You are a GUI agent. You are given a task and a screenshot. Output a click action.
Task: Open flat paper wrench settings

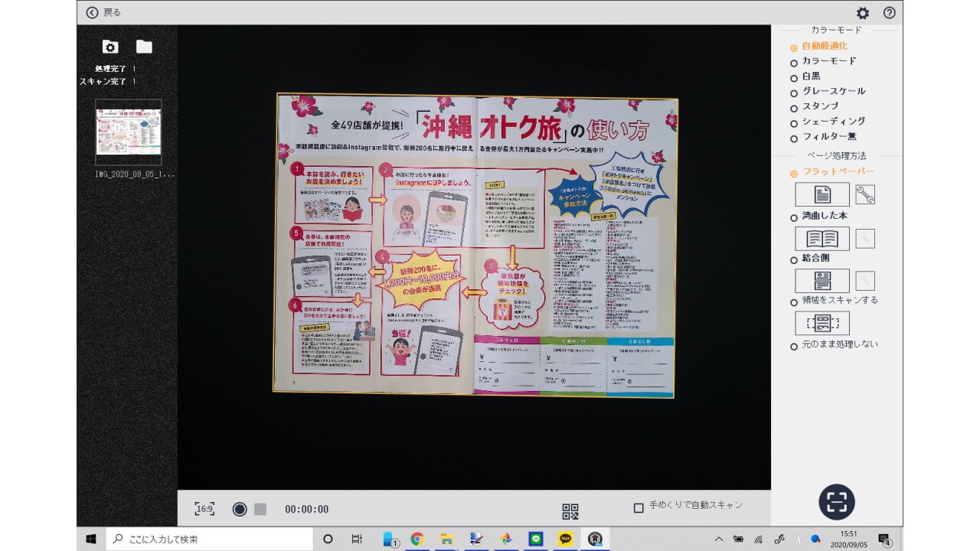(865, 194)
